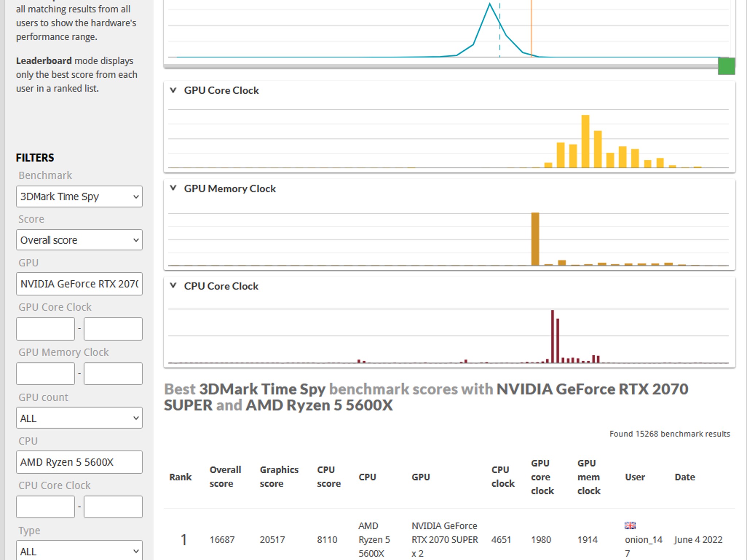Image resolution: width=747 pixels, height=560 pixels.
Task: Collapse the GPU Core Clock chart
Action: click(173, 90)
